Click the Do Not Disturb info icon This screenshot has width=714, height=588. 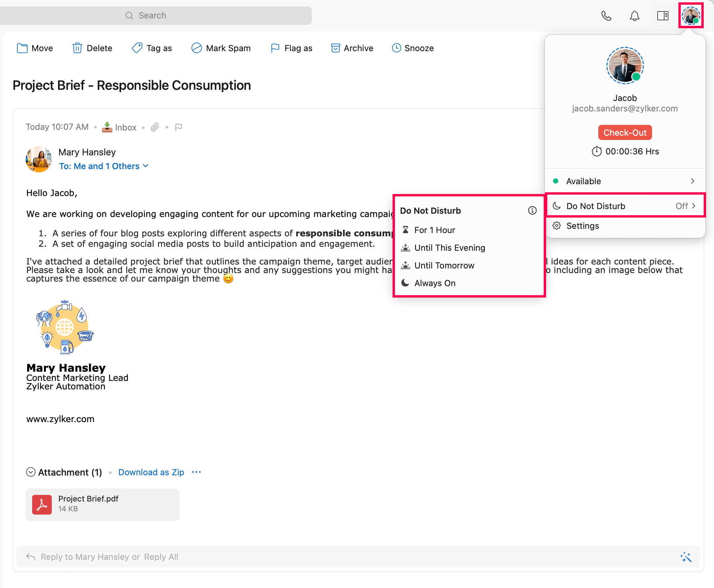[x=532, y=211]
